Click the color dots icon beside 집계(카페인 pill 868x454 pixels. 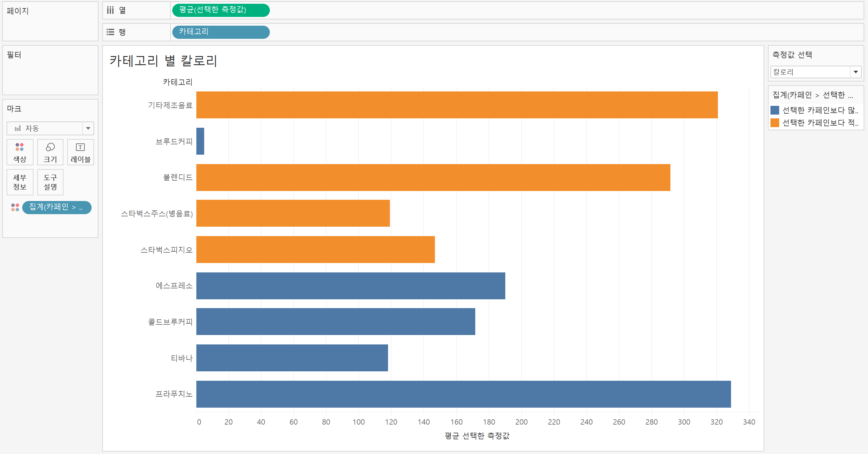tap(15, 207)
